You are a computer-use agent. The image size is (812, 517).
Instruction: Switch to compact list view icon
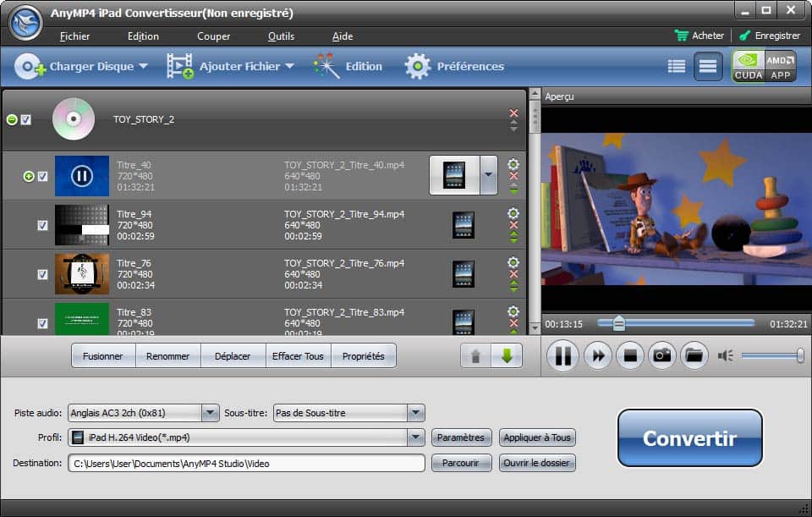(x=677, y=66)
